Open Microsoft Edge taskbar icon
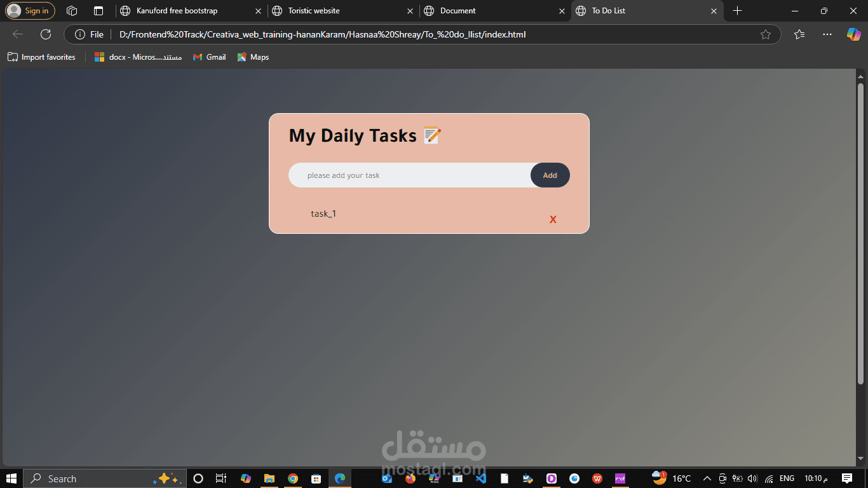 point(340,478)
